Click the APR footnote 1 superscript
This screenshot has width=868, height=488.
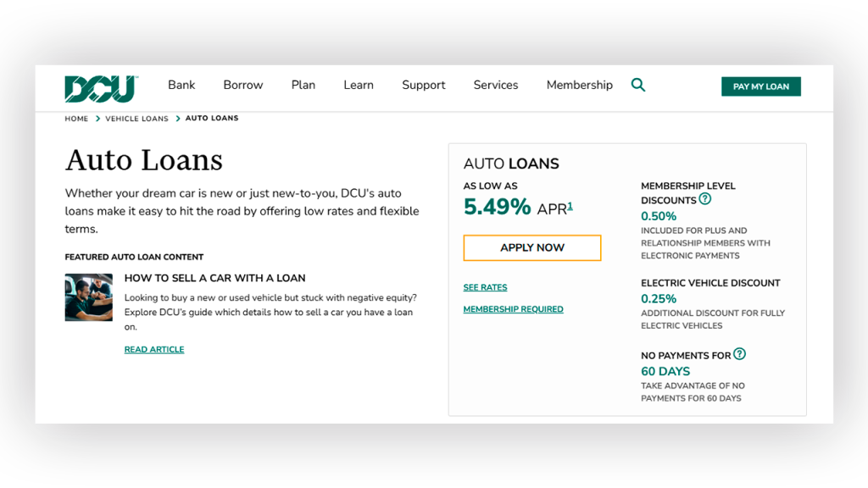pyautogui.click(x=570, y=206)
